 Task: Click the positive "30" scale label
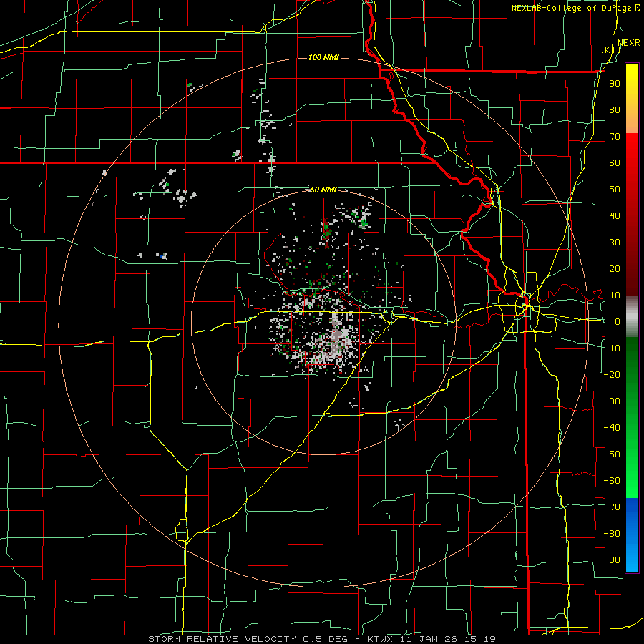615,243
